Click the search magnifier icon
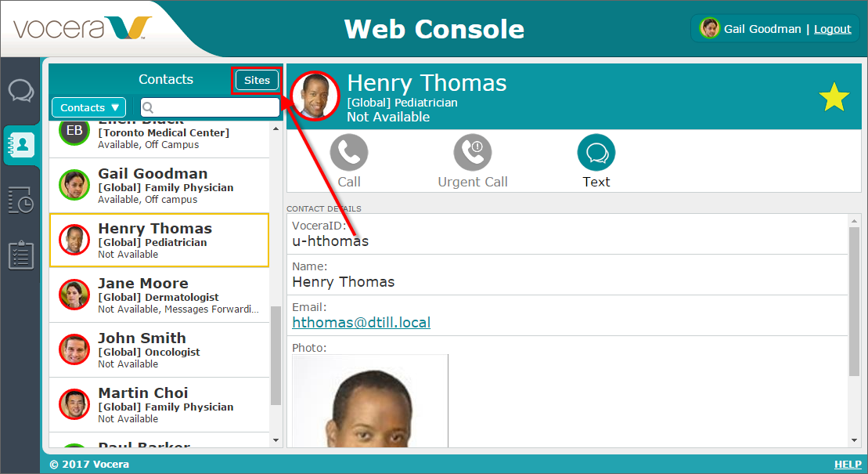The width and height of the screenshot is (868, 474). [148, 107]
